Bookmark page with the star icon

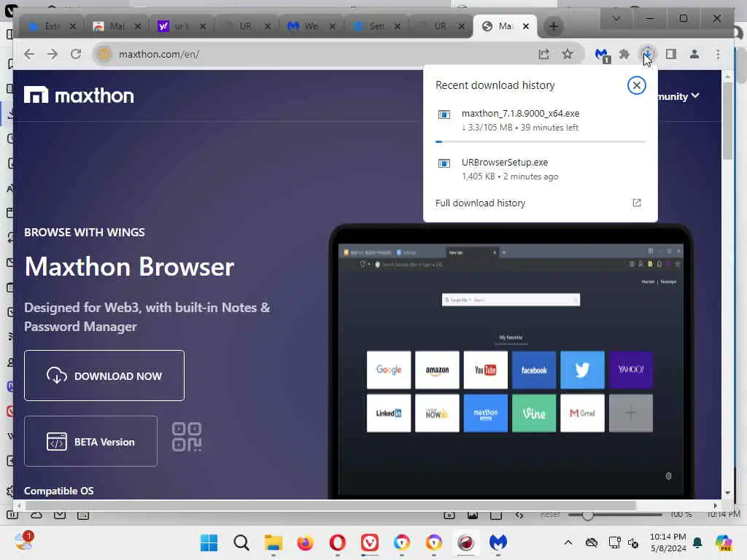click(568, 54)
